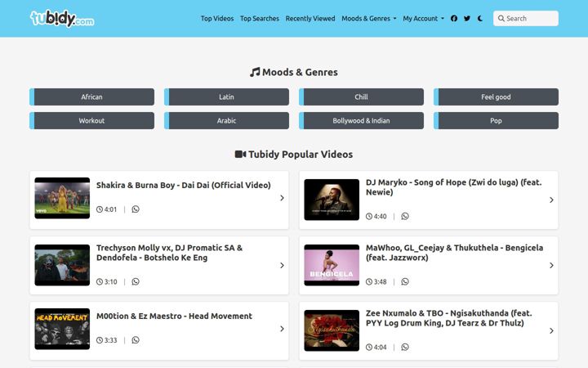
Task: Open Tubidy Facebook page icon
Action: [x=454, y=18]
